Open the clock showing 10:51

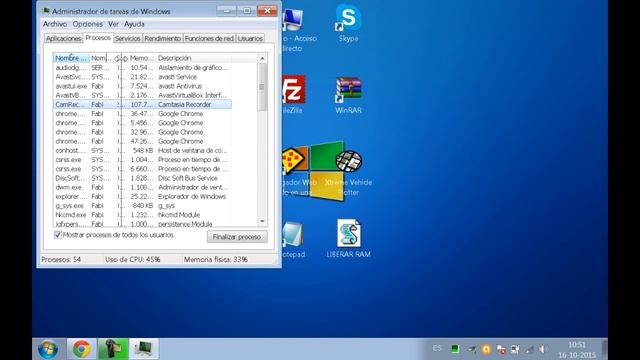577,349
